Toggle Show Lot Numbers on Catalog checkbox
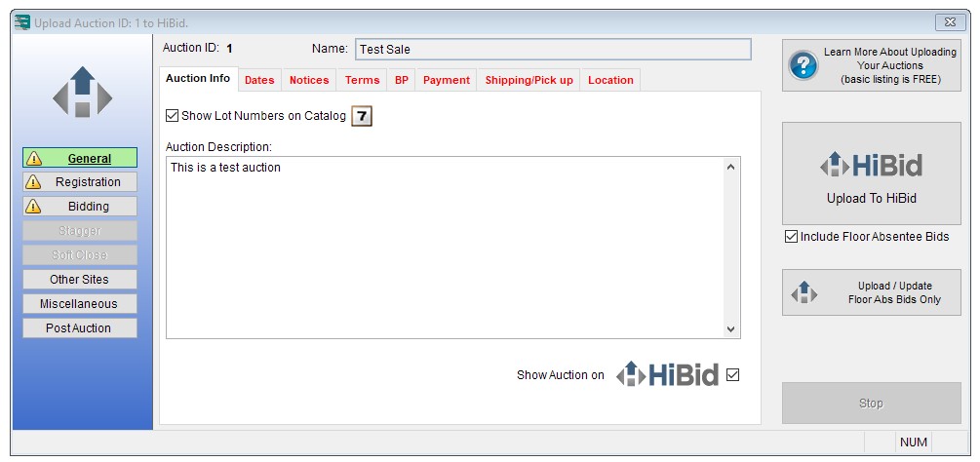The width and height of the screenshot is (980, 462). click(172, 115)
